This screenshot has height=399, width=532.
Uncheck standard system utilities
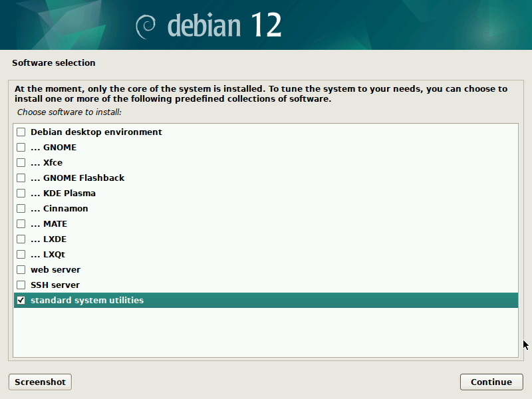21,301
